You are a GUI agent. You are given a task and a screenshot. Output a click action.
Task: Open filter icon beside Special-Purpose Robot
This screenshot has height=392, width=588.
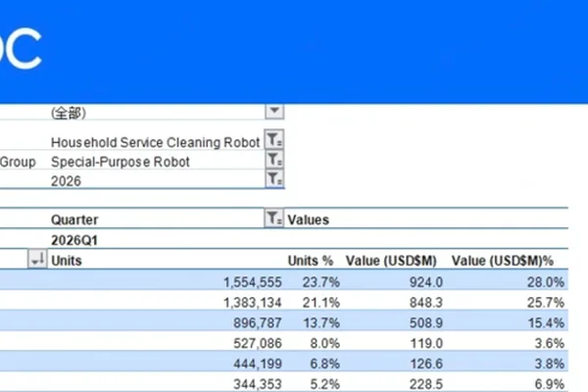coord(274,160)
